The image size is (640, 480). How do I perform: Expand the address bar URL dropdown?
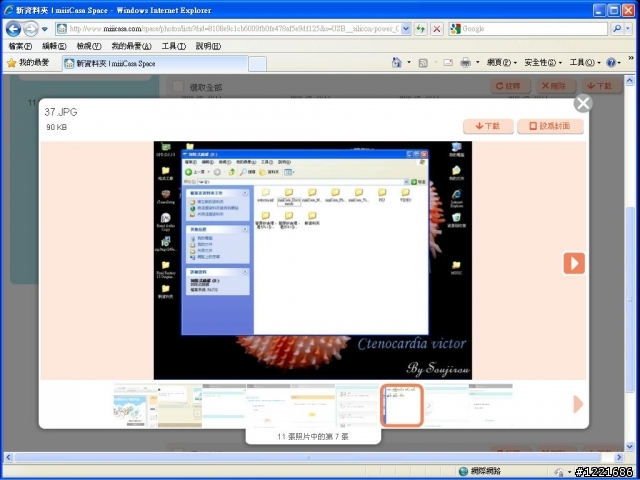405,29
